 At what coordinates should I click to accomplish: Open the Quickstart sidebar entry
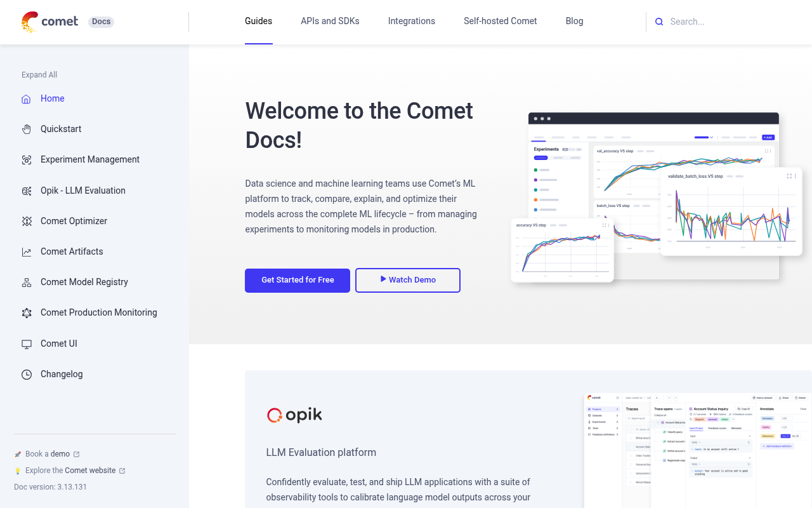(61, 129)
